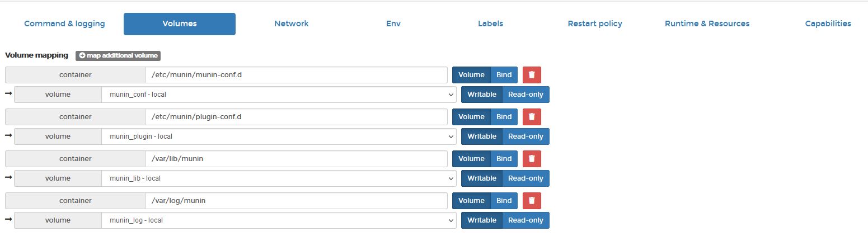Expand the munin_log - local dropdown
Viewport: 868px width, 236px height.
(x=279, y=220)
